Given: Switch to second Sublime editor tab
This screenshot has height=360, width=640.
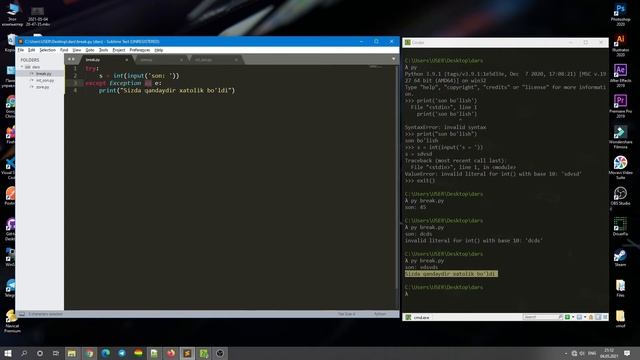Looking at the screenshot, I should coord(160,60).
